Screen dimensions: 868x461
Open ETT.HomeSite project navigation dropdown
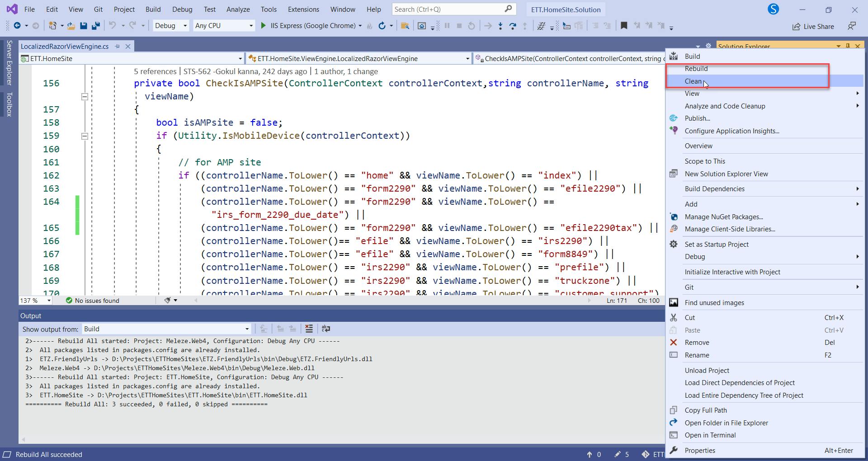[132, 58]
